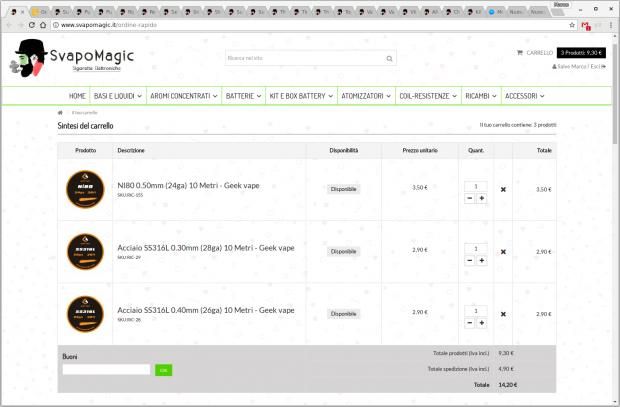Click the site search magnifier icon
620x407 pixels.
[x=389, y=59]
